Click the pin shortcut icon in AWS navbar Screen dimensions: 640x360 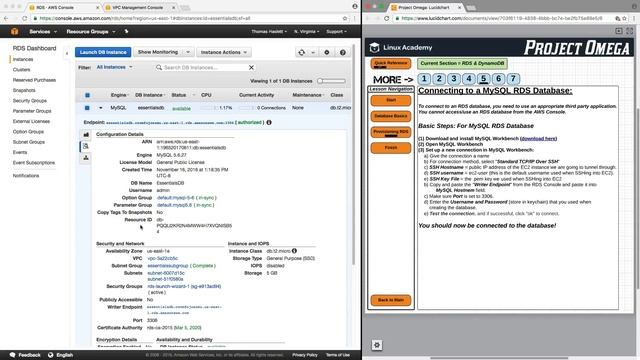(126, 31)
